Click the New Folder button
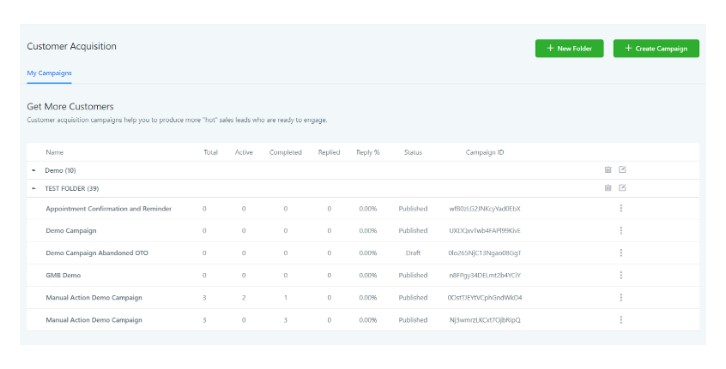The width and height of the screenshot is (726, 369). (570, 48)
